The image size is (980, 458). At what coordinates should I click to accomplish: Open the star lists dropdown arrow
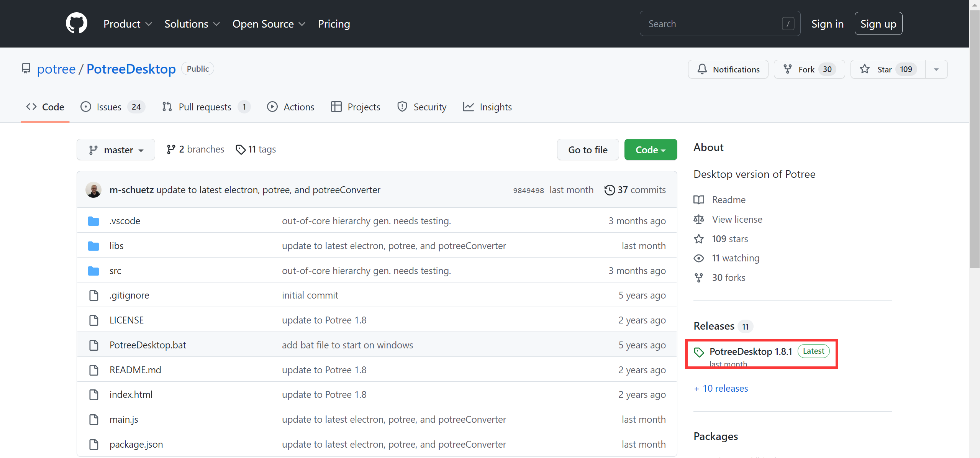pos(936,69)
